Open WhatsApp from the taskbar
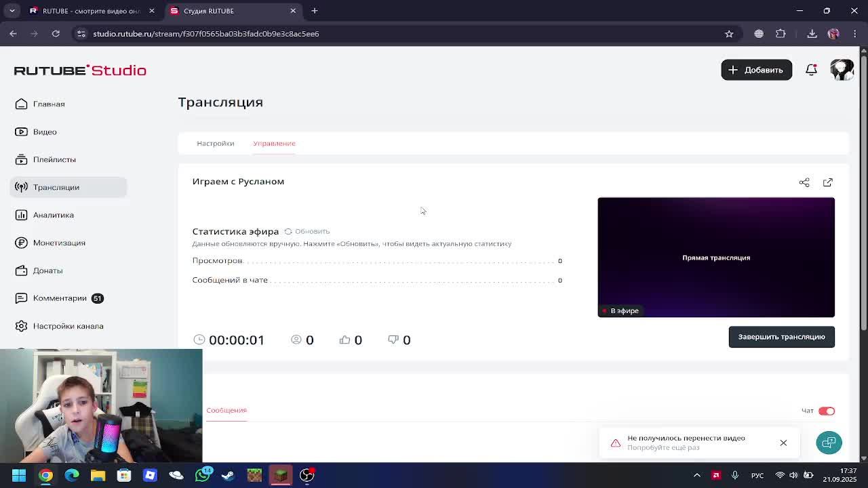The width and height of the screenshot is (868, 488). [202, 475]
